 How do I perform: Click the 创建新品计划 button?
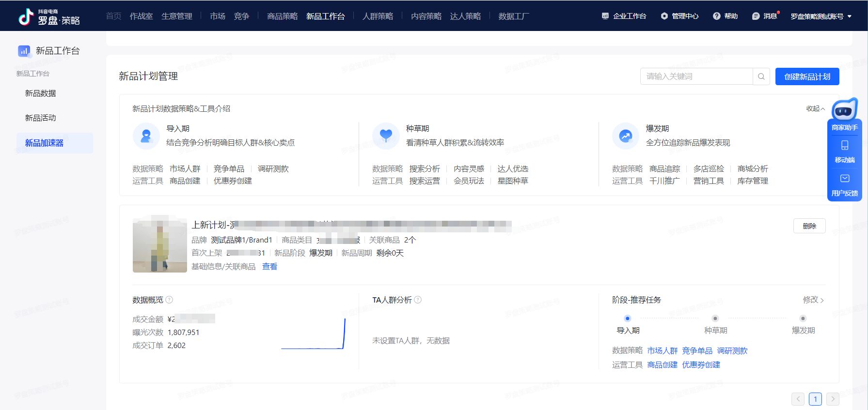click(x=807, y=76)
